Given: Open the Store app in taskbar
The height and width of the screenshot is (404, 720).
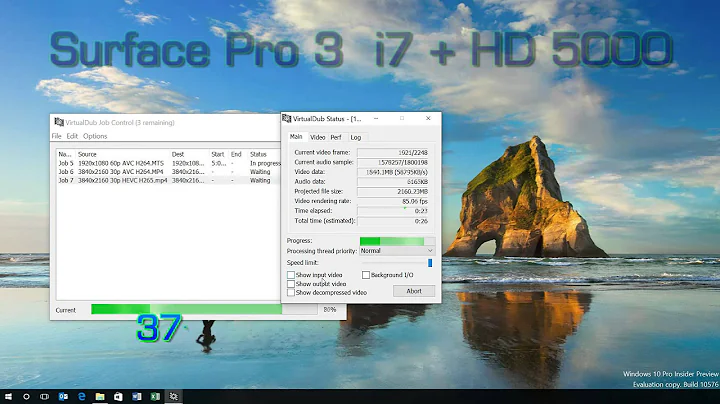Looking at the screenshot, I should 118,396.
